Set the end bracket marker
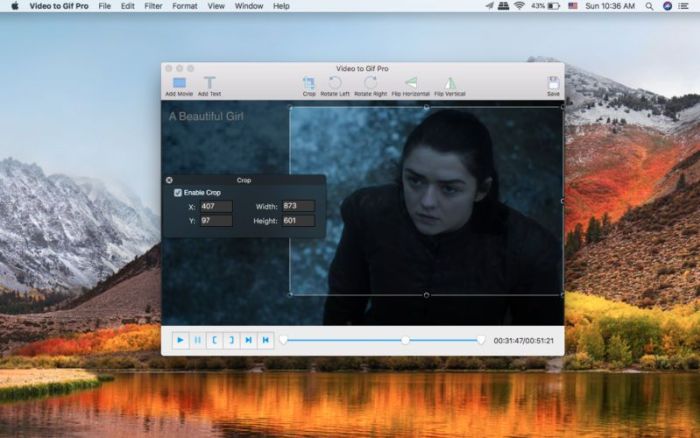This screenshot has height=438, width=700. (231, 340)
